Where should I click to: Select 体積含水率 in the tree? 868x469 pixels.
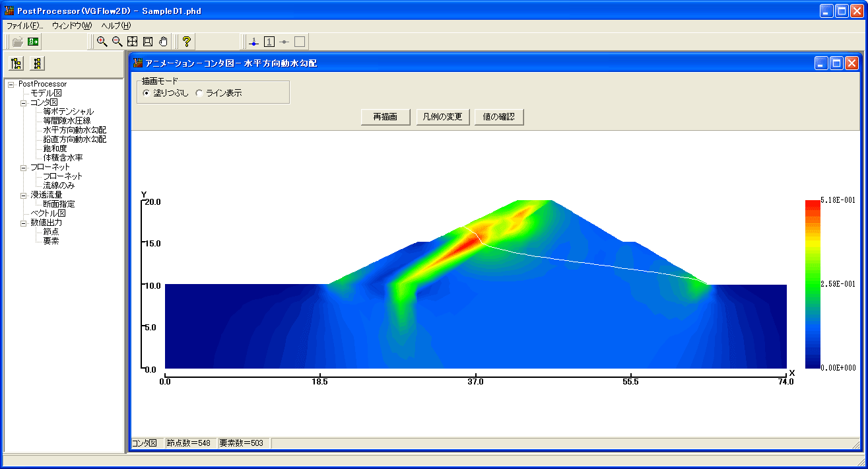point(63,158)
